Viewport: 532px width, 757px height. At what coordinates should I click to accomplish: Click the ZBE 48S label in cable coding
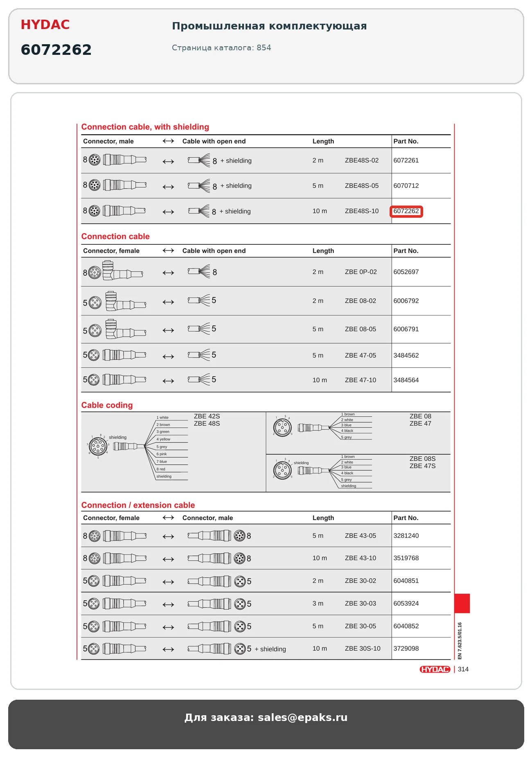207,424
